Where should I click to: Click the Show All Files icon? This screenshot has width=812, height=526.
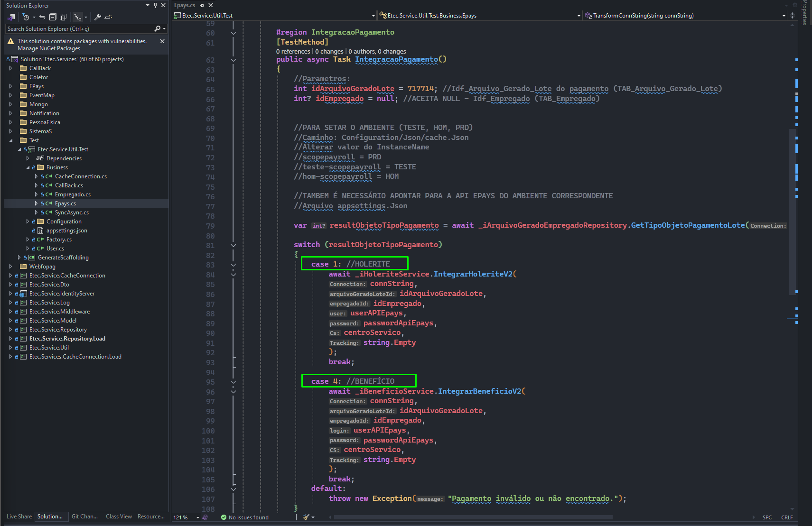[63, 17]
